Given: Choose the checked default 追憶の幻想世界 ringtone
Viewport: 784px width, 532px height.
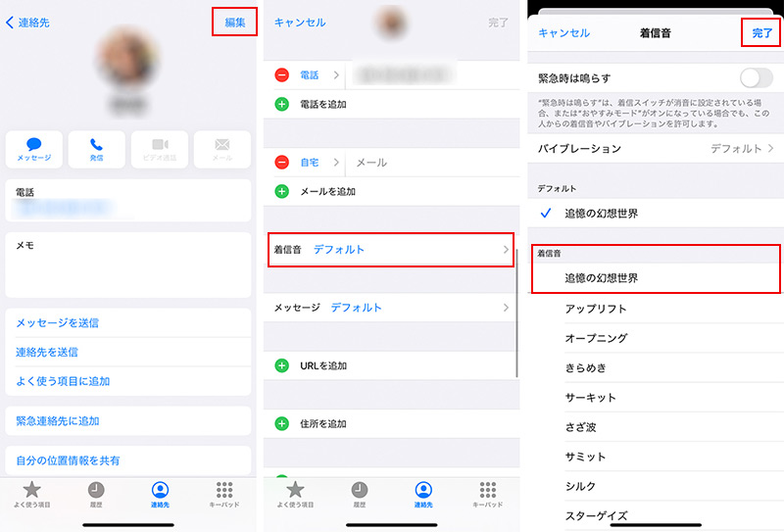Looking at the screenshot, I should click(600, 213).
